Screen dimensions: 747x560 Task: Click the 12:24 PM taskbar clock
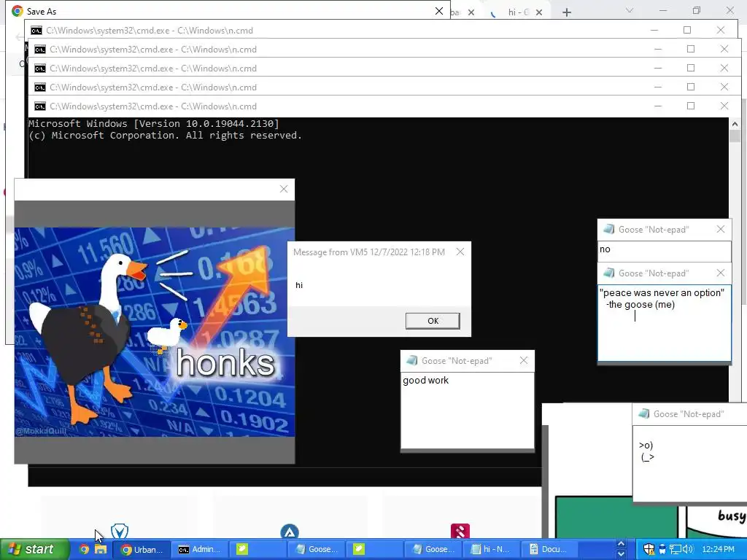click(719, 549)
